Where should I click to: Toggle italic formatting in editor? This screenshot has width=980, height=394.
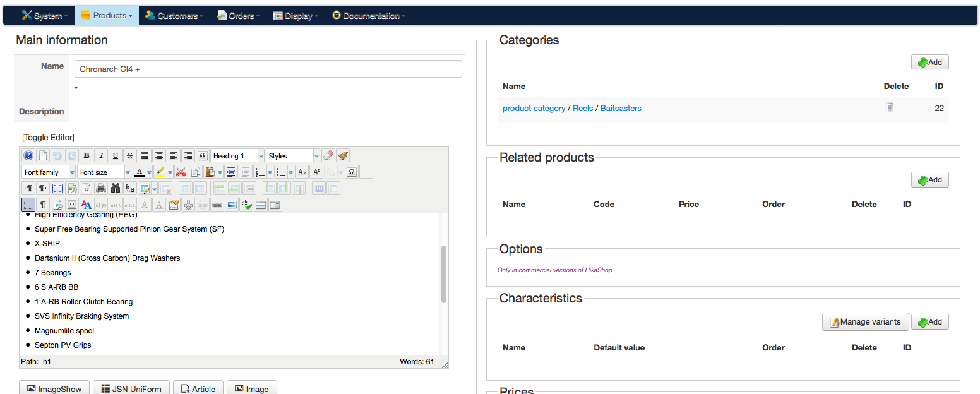(101, 156)
